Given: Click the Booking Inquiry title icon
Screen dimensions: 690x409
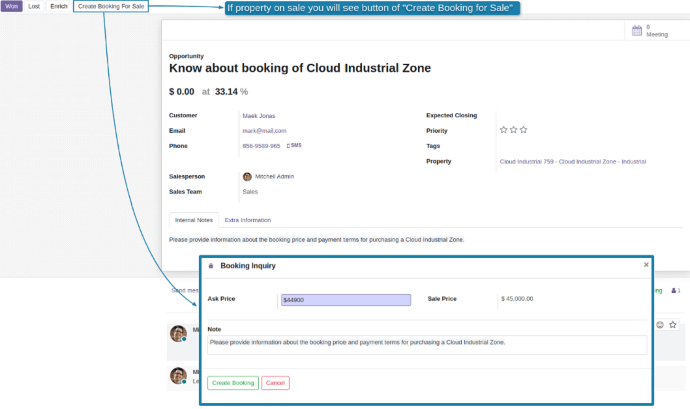Looking at the screenshot, I should click(x=210, y=266).
